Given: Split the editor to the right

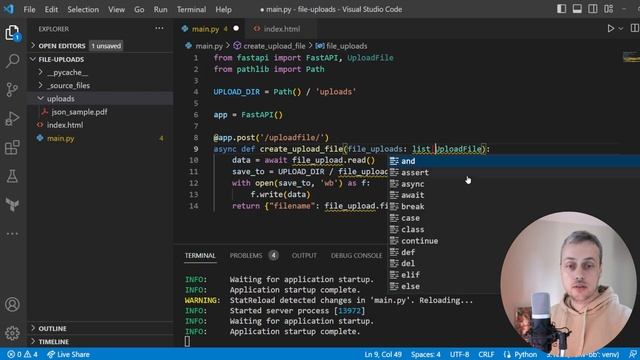Looking at the screenshot, I should click(634, 28).
